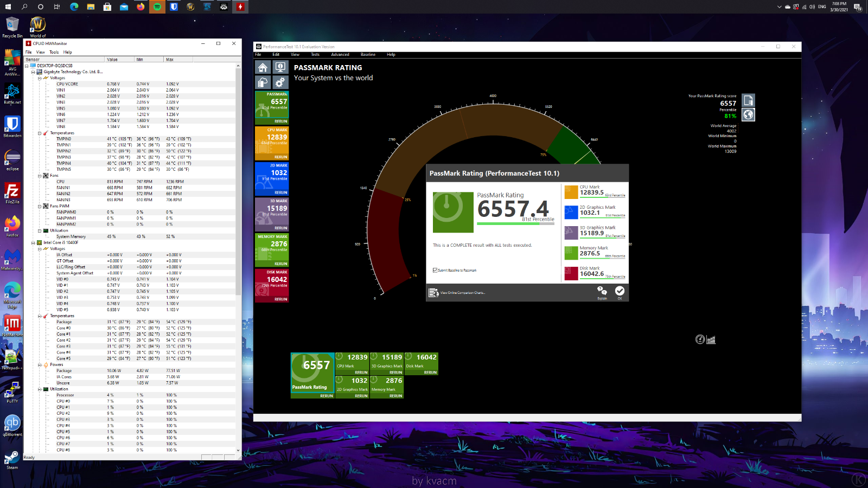Select the FANIN3 fan row
This screenshot has width=868, height=488.
click(x=130, y=200)
